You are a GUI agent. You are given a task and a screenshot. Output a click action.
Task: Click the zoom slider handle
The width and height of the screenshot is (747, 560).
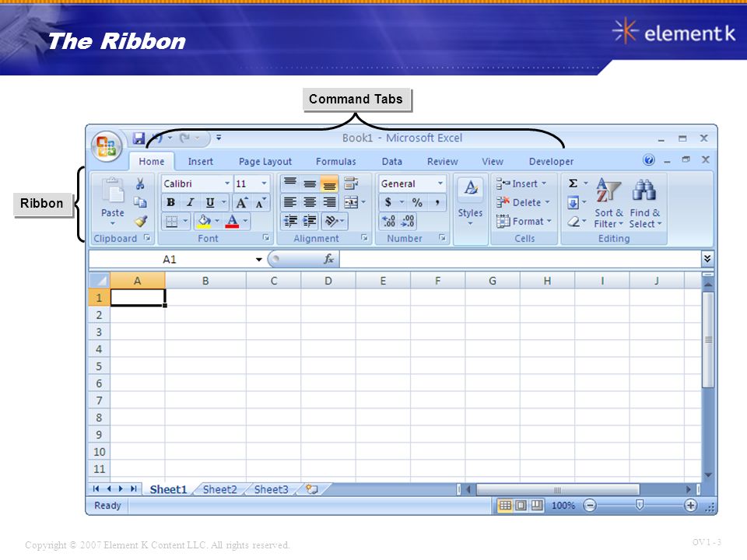point(640,505)
